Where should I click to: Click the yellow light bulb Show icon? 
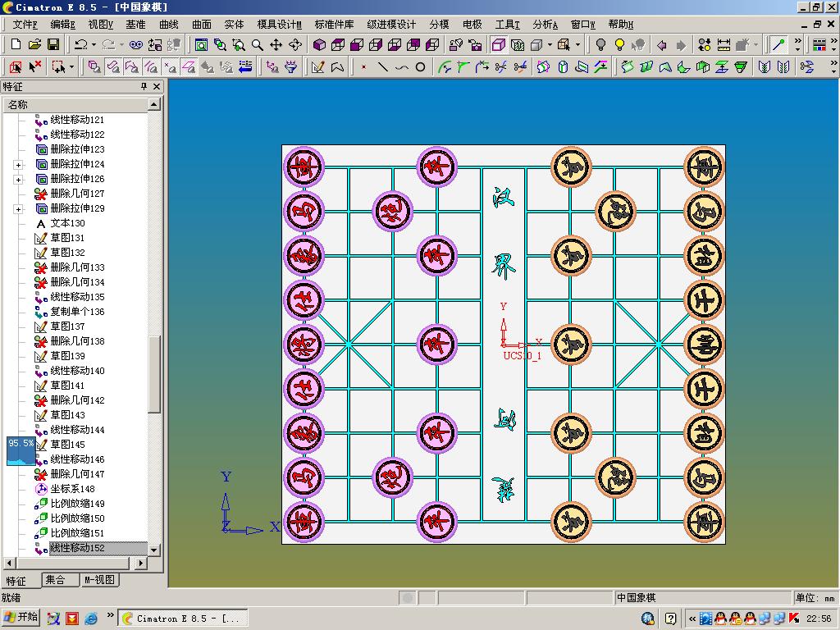(x=619, y=44)
